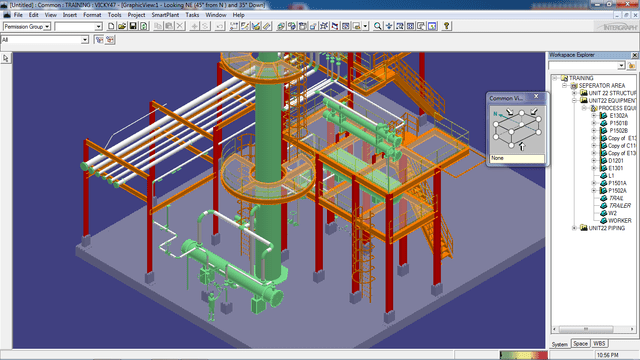Click the yellow question mark Help icon
This screenshot has width=640, height=360.
pos(447,26)
